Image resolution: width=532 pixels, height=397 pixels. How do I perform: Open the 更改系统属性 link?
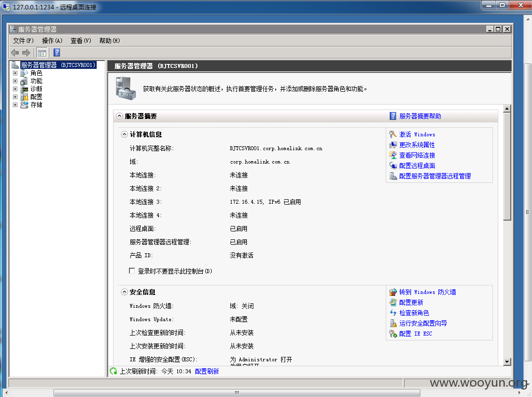[417, 145]
